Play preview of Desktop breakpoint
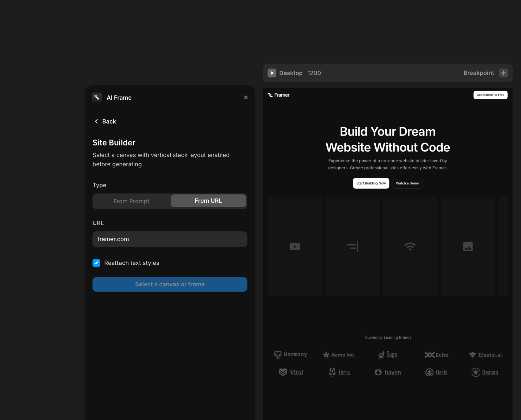This screenshot has width=521, height=420. pyautogui.click(x=272, y=73)
